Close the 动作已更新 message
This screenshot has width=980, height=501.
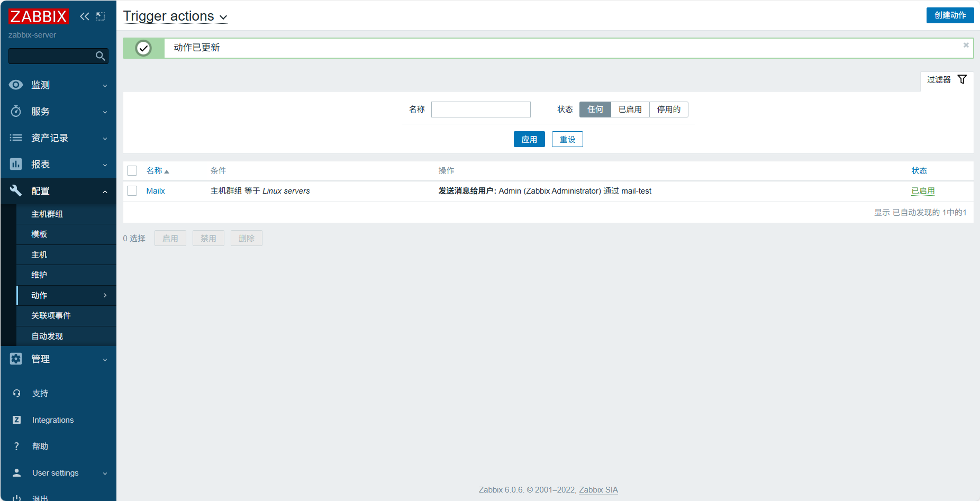coord(966,45)
